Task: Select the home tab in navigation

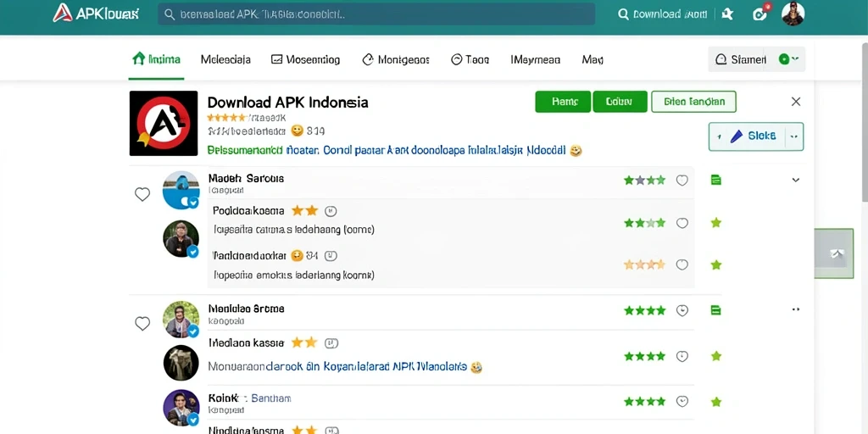Action: tap(157, 59)
